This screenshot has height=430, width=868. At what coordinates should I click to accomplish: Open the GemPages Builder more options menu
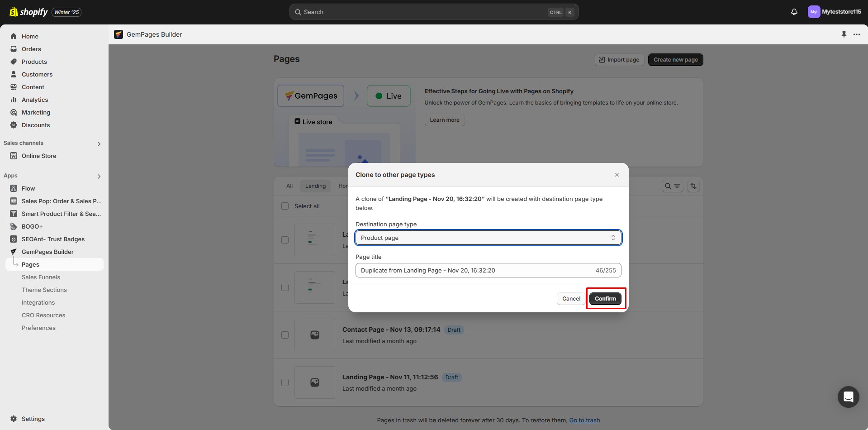click(x=858, y=34)
